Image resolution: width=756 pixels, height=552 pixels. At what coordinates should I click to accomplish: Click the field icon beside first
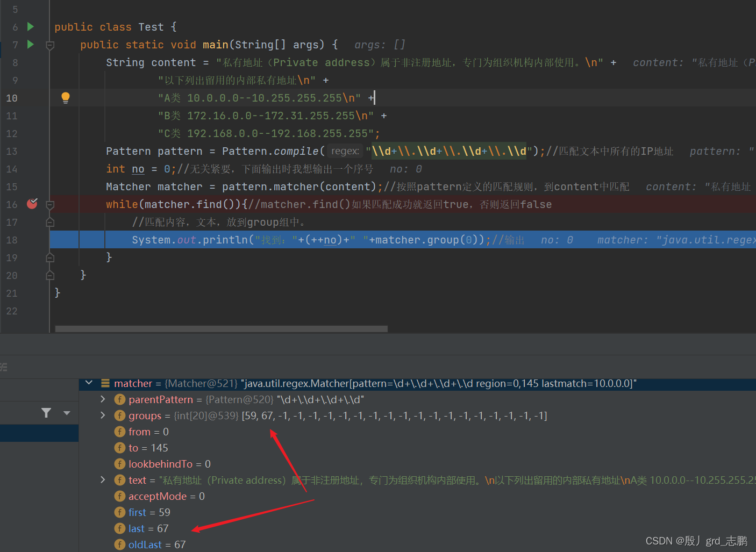pyautogui.click(x=120, y=512)
